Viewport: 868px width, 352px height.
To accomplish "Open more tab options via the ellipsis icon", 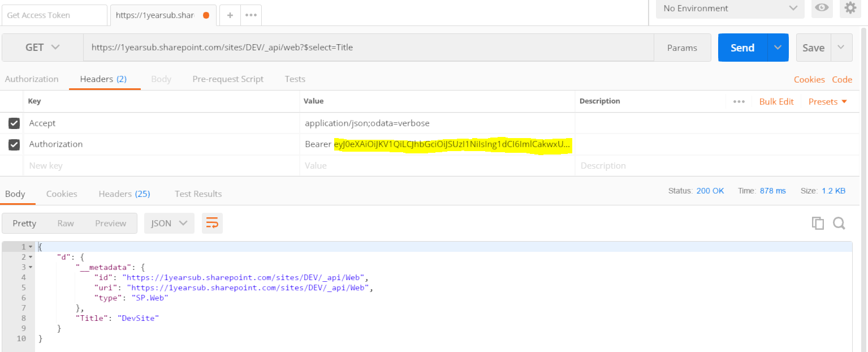I will 249,15.
